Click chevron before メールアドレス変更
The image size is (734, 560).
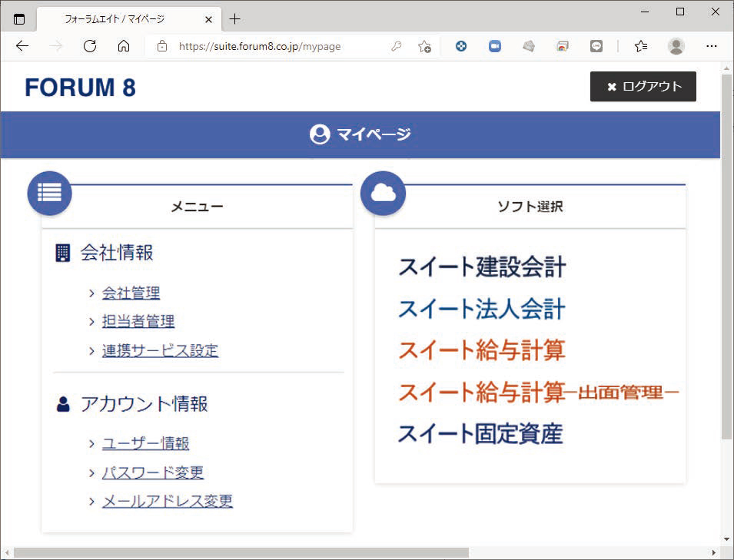(91, 502)
